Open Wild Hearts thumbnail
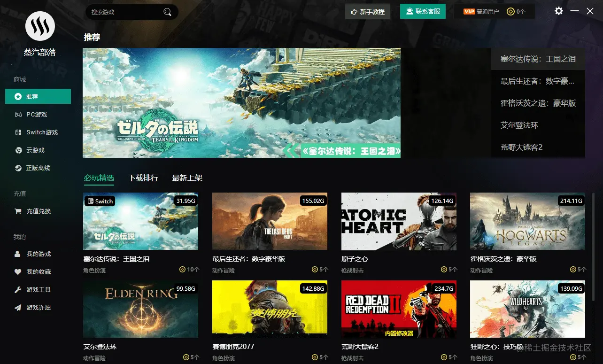 point(527,309)
